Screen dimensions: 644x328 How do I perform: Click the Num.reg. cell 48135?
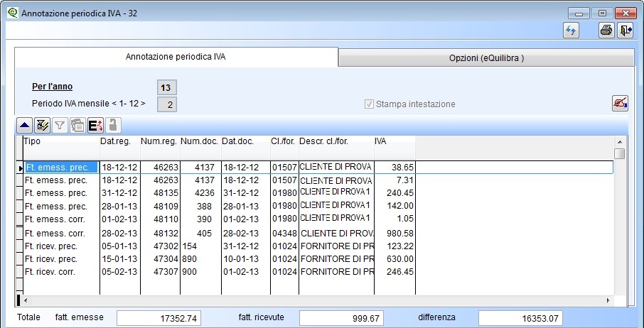pos(160,192)
